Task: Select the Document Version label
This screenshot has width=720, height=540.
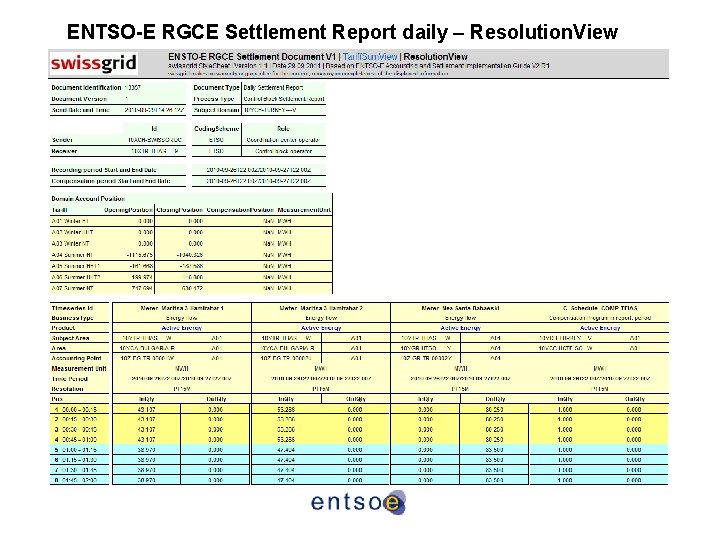Action: (79, 99)
